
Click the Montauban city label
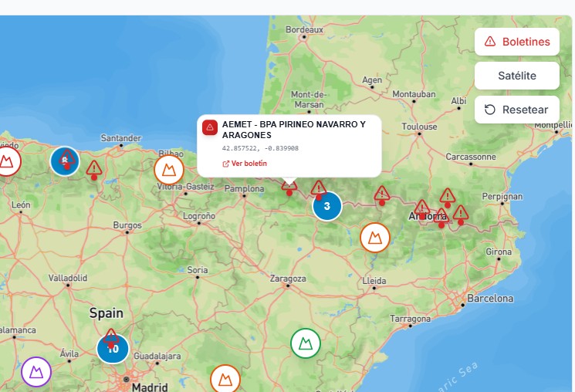click(414, 94)
